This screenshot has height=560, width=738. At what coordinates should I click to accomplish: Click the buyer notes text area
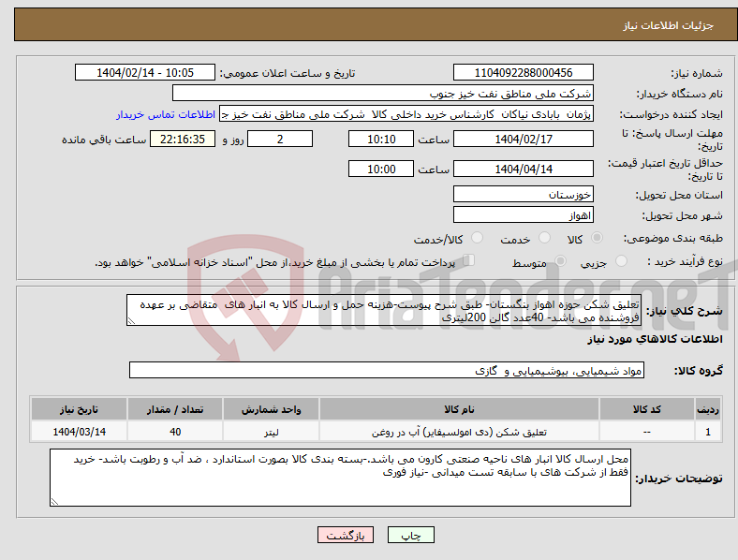coord(340,478)
